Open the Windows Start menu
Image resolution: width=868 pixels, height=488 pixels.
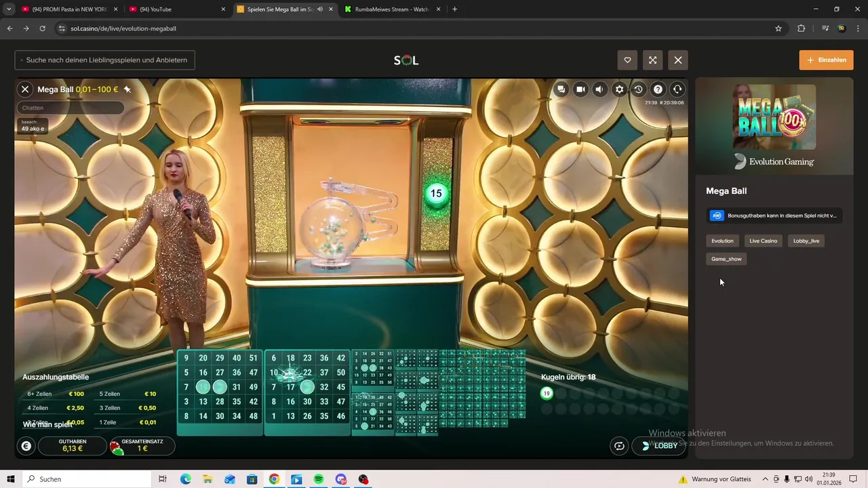[x=11, y=479]
